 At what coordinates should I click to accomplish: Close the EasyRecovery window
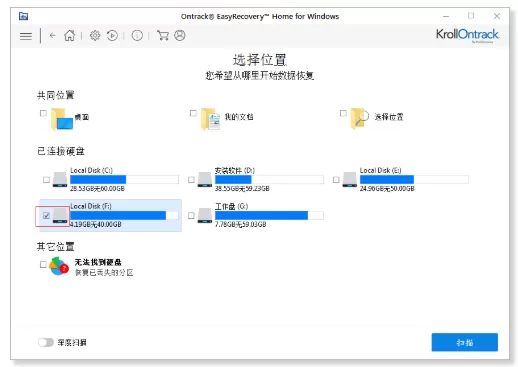[497, 16]
